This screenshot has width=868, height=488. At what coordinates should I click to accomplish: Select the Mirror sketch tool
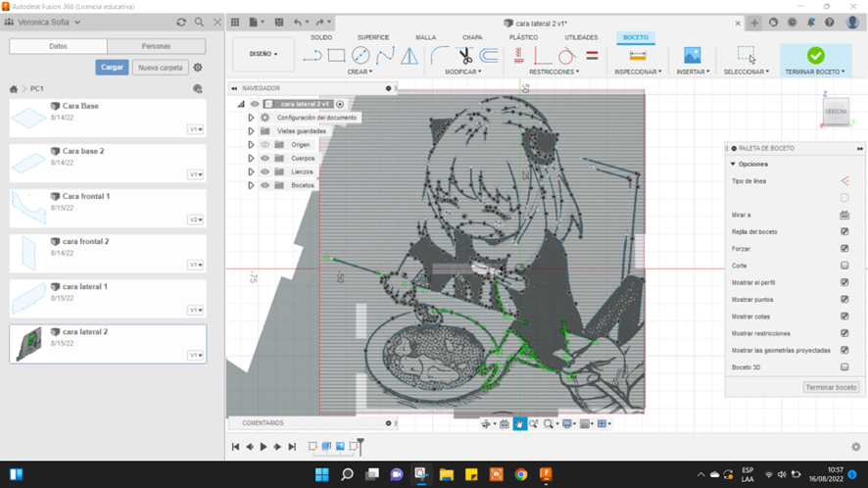tap(410, 56)
